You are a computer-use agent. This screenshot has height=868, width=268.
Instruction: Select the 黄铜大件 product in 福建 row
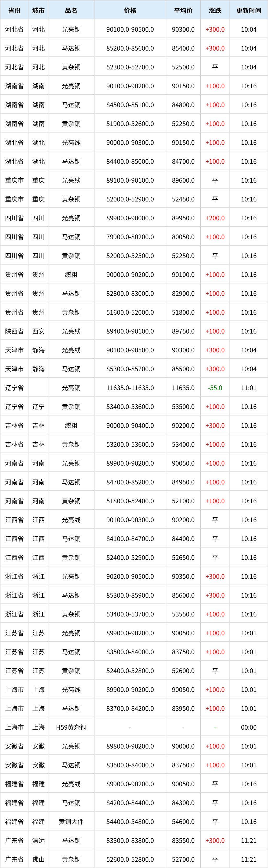pos(71,822)
